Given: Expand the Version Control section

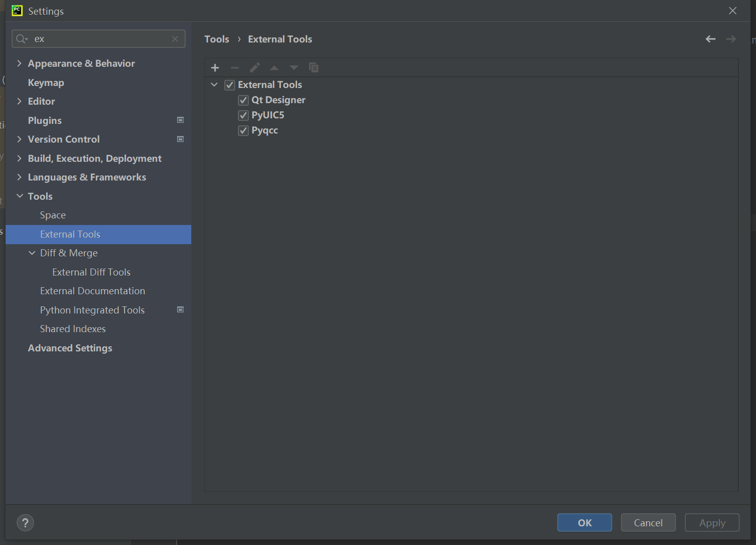Looking at the screenshot, I should pos(19,139).
